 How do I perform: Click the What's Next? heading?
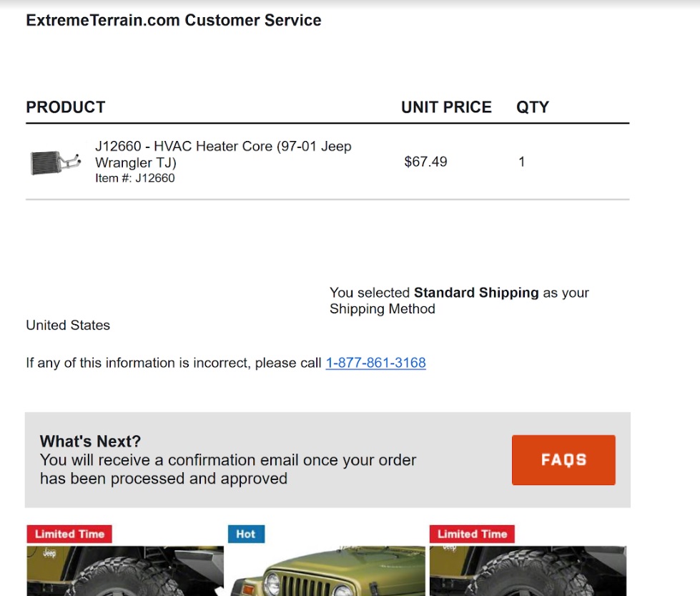90,441
